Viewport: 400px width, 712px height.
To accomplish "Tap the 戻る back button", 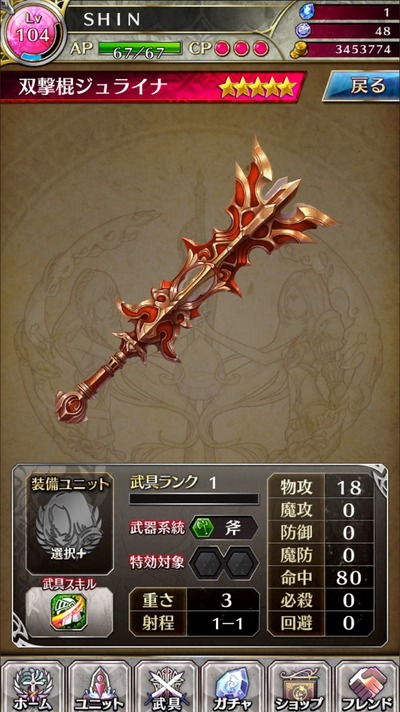I will pyautogui.click(x=359, y=85).
